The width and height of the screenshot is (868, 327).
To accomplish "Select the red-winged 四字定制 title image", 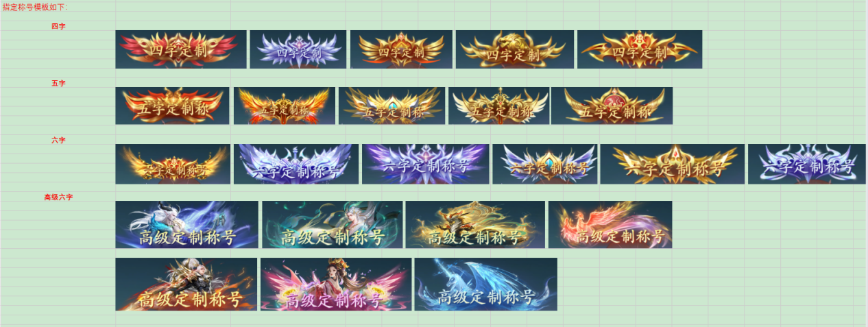I will point(180,49).
